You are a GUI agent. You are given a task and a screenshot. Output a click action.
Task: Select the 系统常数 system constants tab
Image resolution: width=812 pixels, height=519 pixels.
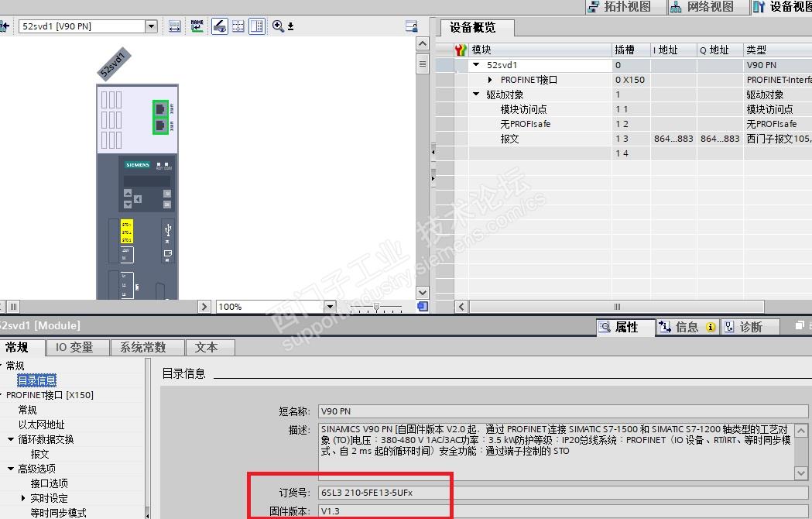(148, 347)
